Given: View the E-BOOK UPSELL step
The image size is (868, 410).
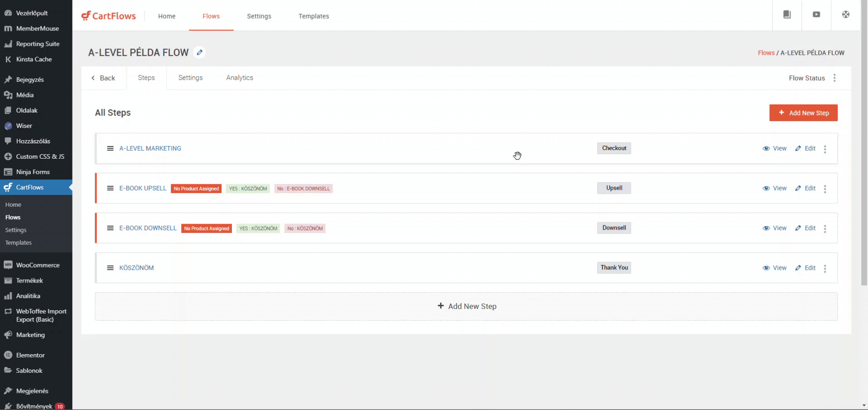Looking at the screenshot, I should 775,188.
